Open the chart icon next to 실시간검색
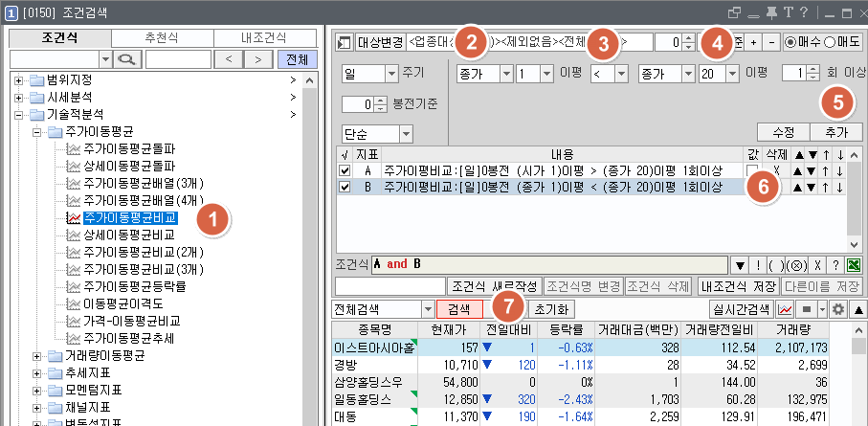Viewport: 868px width, 426px height. coord(785,308)
